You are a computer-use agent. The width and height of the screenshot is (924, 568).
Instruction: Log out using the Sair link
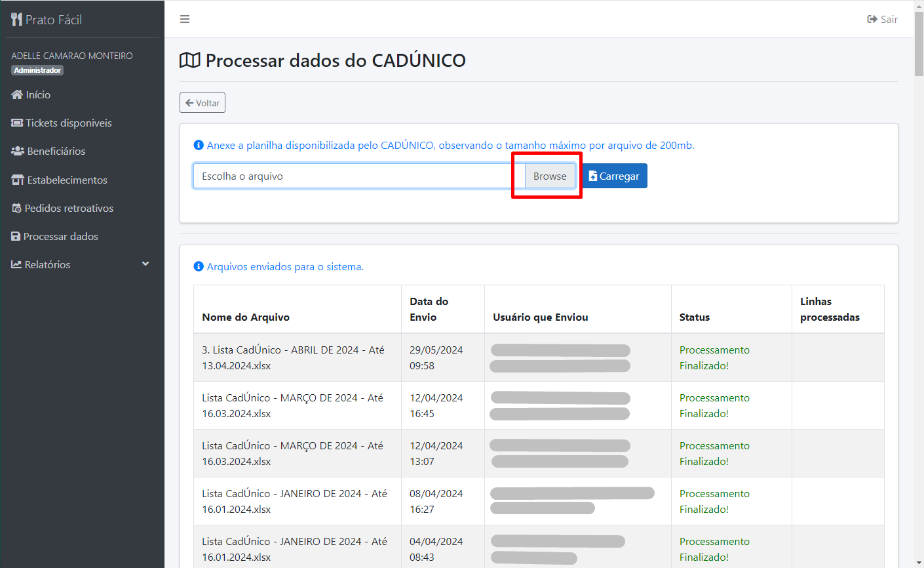coord(882,20)
